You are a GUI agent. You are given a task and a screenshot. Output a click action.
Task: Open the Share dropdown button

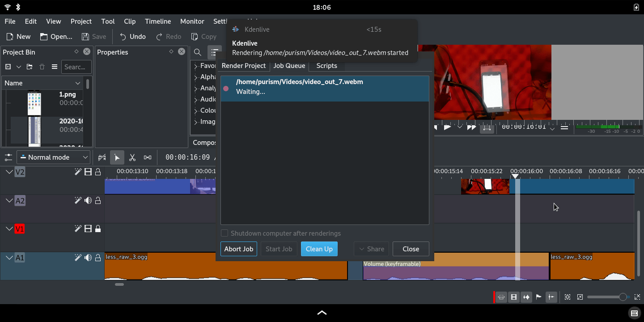tap(372, 249)
